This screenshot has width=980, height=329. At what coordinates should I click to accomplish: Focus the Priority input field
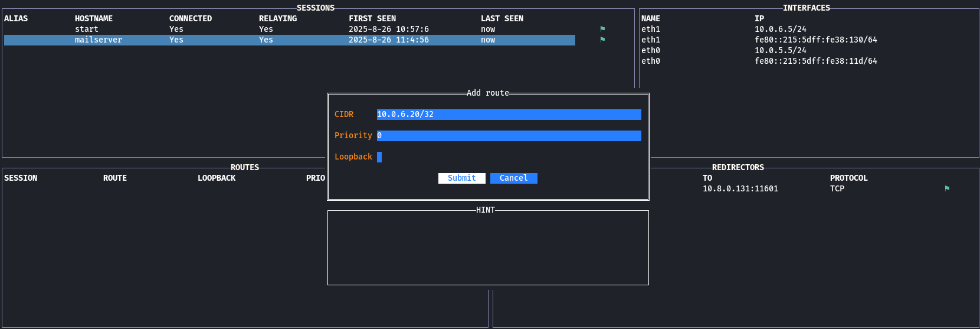pos(509,135)
